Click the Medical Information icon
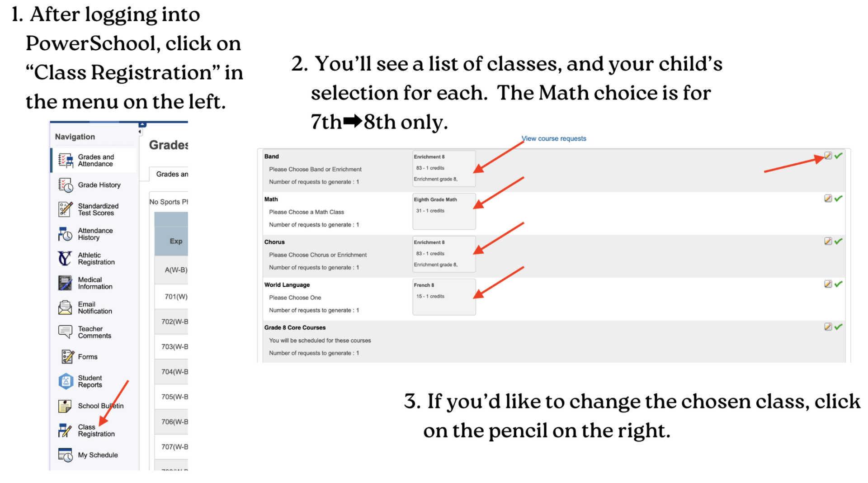The width and height of the screenshot is (868, 483). [65, 283]
